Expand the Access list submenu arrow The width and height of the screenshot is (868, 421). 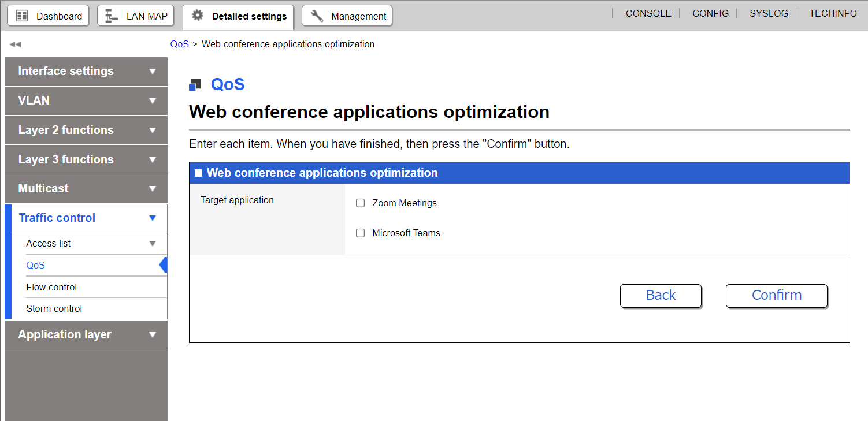[153, 244]
